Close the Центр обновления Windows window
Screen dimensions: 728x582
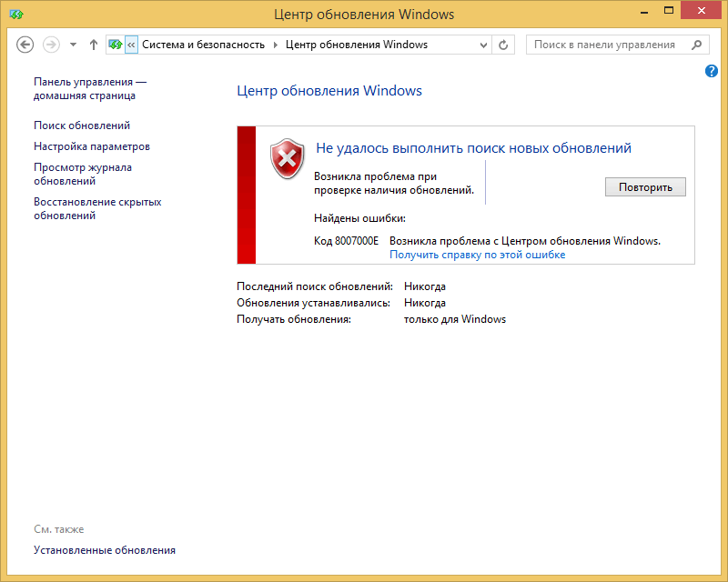(701, 10)
